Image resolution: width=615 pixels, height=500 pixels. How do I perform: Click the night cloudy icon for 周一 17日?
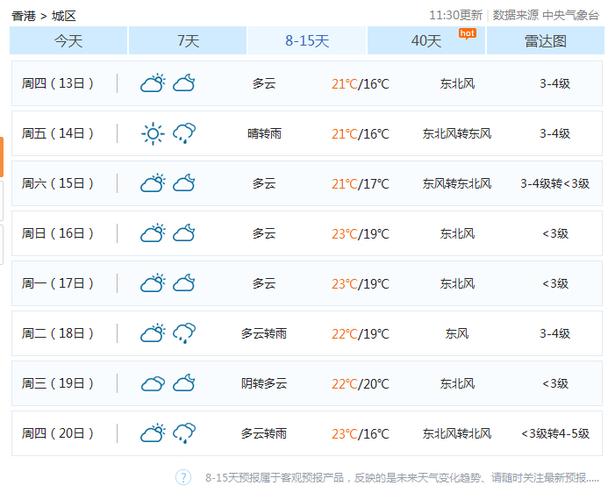click(x=184, y=283)
